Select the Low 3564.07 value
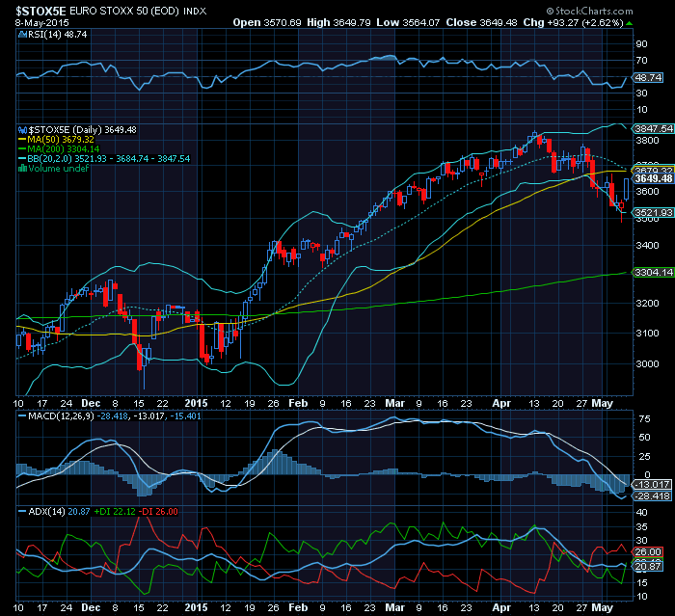This screenshot has width=675, height=616. 408,22
